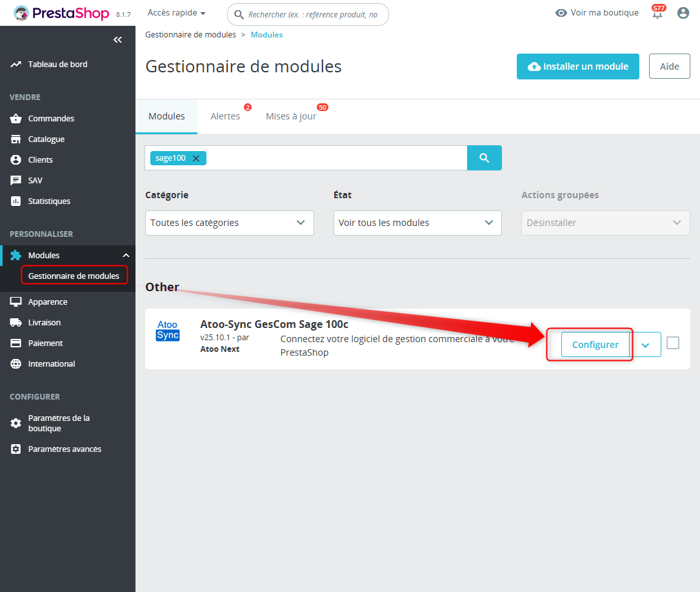This screenshot has height=592, width=700.
Task: Remove the sage100 search tag
Action: 196,158
